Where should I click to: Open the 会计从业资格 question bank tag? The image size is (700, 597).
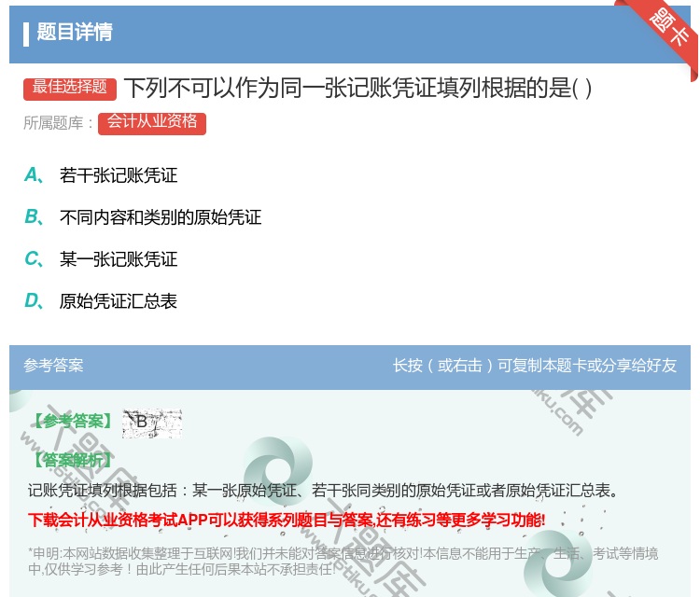tap(152, 123)
